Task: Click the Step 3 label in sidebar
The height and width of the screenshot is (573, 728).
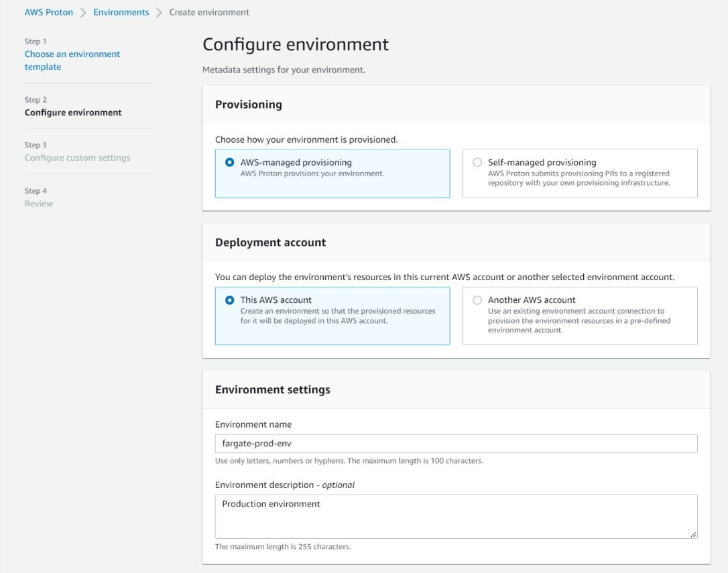Action: 36,145
